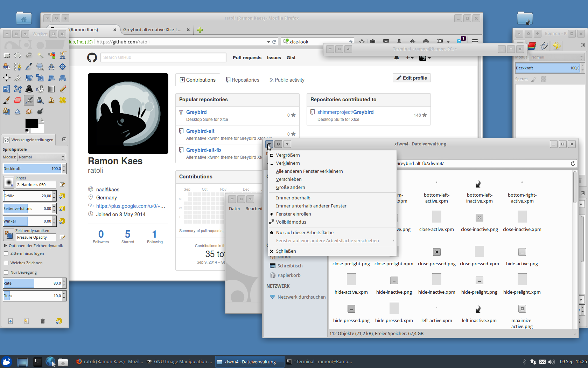Enable Zittern hinzufügen checkbox
This screenshot has height=368, width=588.
coord(6,253)
